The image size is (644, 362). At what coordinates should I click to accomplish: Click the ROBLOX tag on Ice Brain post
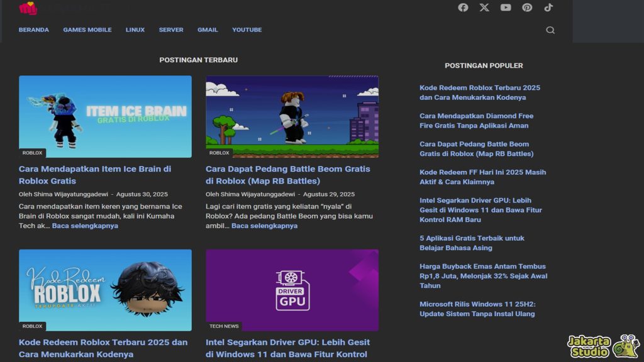(x=32, y=153)
